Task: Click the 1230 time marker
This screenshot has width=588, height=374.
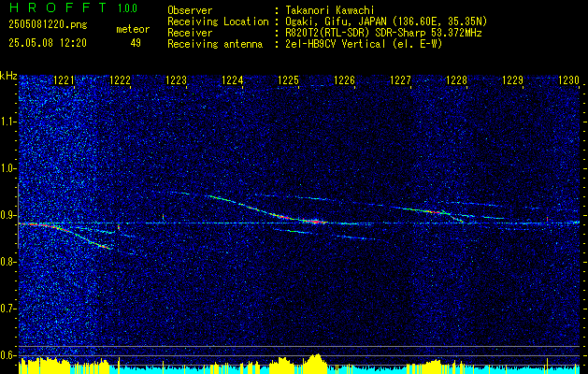Action: pyautogui.click(x=569, y=80)
